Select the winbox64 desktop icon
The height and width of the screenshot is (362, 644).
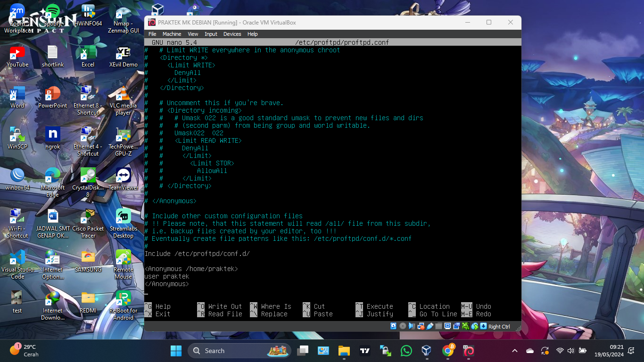17,179
